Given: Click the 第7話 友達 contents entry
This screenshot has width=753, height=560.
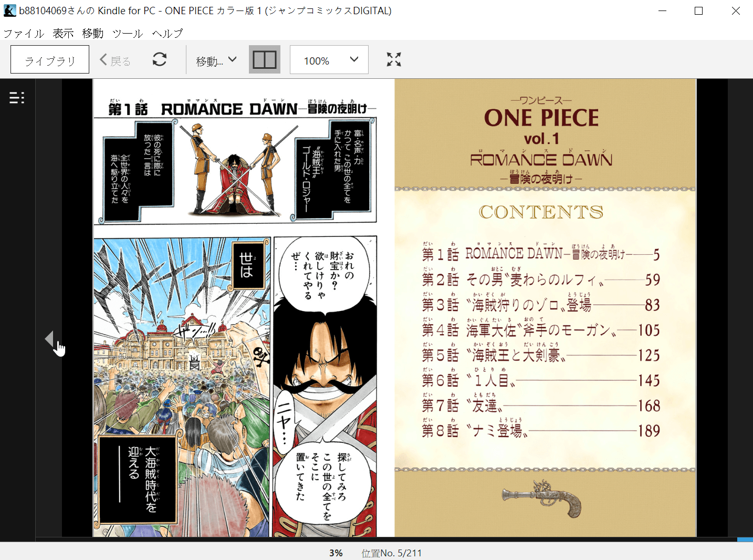Looking at the screenshot, I should click(541, 405).
